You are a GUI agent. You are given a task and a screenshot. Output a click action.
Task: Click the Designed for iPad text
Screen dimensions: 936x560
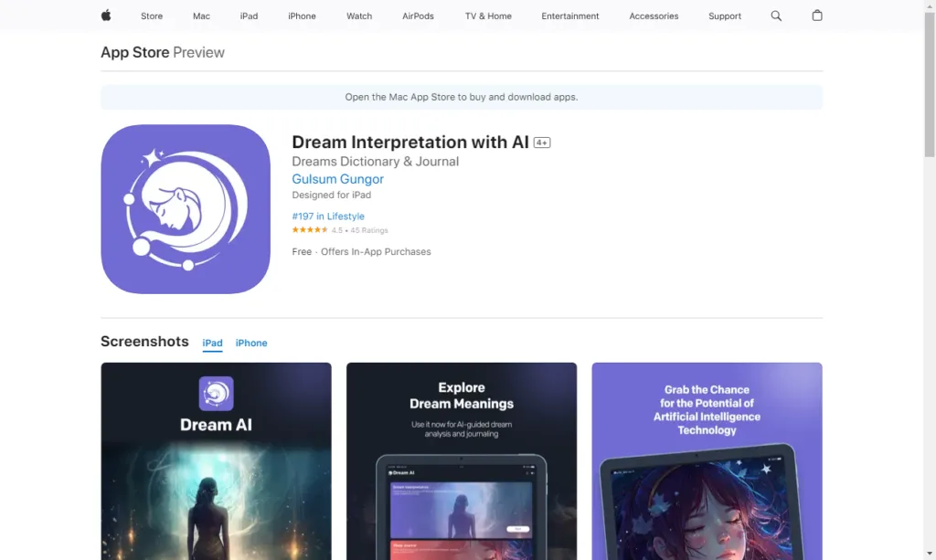pos(331,195)
